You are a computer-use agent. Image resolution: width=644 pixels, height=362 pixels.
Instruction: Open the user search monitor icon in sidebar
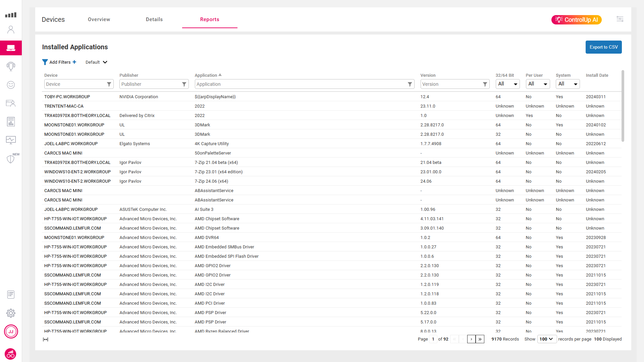click(x=11, y=103)
